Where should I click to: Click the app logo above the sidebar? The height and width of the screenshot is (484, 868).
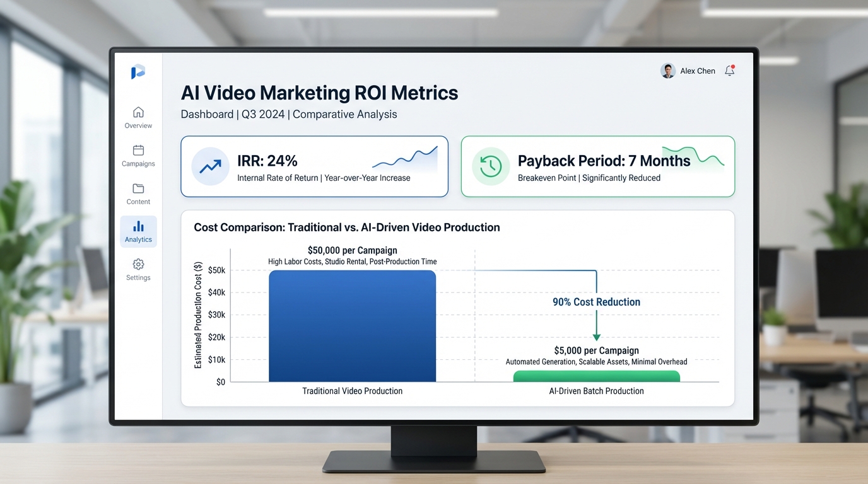[x=138, y=71]
